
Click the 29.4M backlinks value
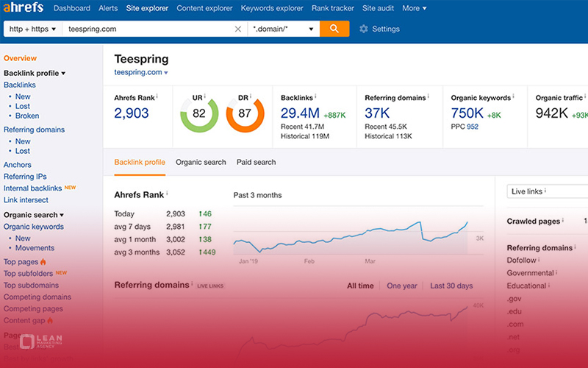tap(300, 113)
